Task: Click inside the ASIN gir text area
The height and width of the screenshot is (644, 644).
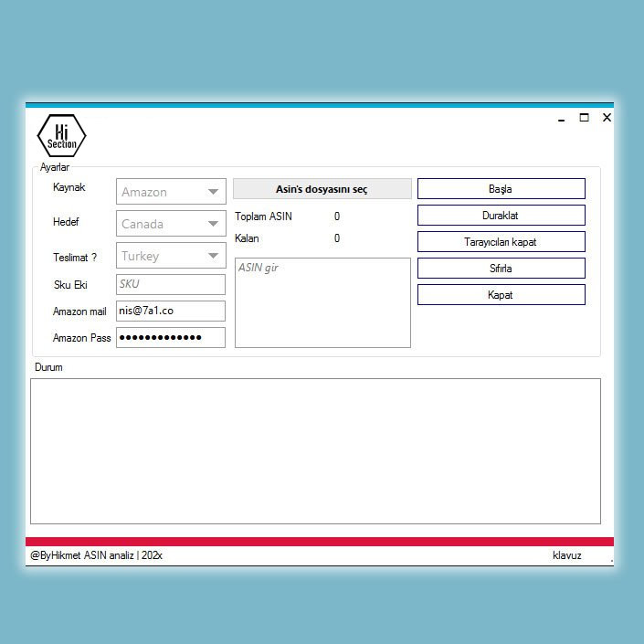Action: click(x=322, y=302)
